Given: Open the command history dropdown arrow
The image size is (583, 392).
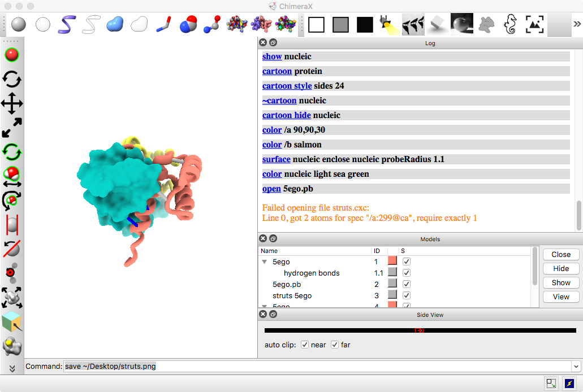Looking at the screenshot, I should (576, 367).
